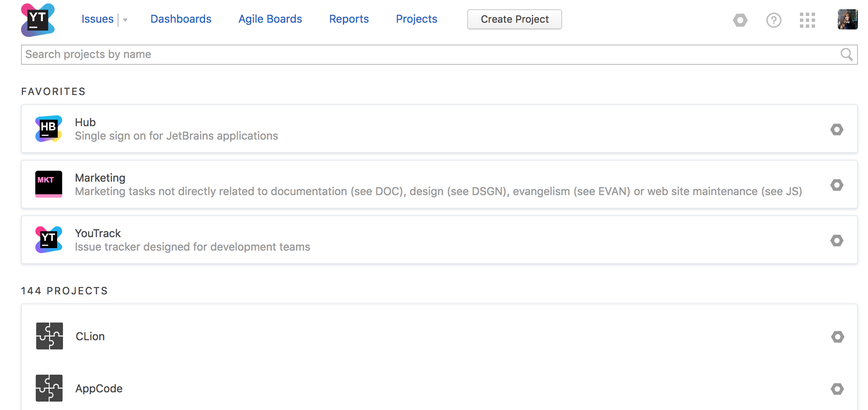Screen dimensions: 868x410
Task: Go to Dashboards tab
Action: (181, 19)
